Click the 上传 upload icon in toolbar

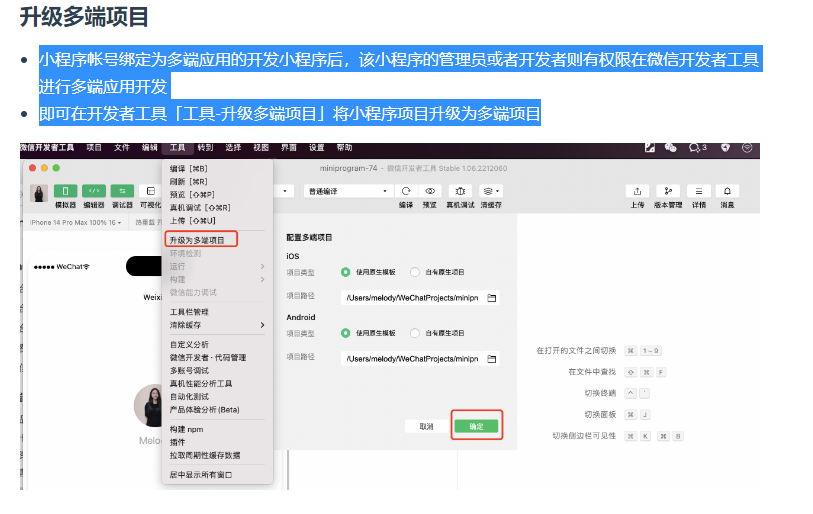tap(638, 191)
